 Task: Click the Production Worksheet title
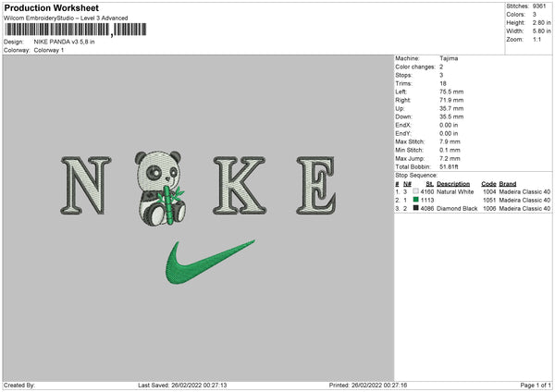[x=51, y=7]
